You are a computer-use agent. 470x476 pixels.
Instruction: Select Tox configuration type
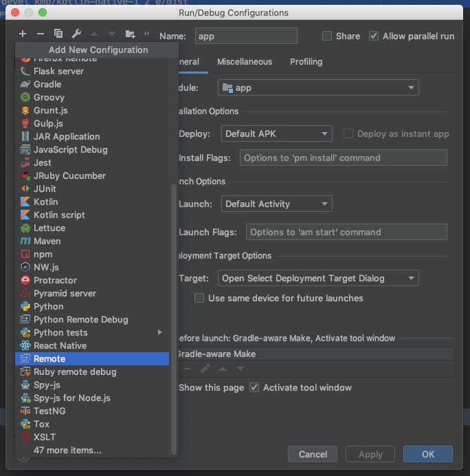pos(92,424)
